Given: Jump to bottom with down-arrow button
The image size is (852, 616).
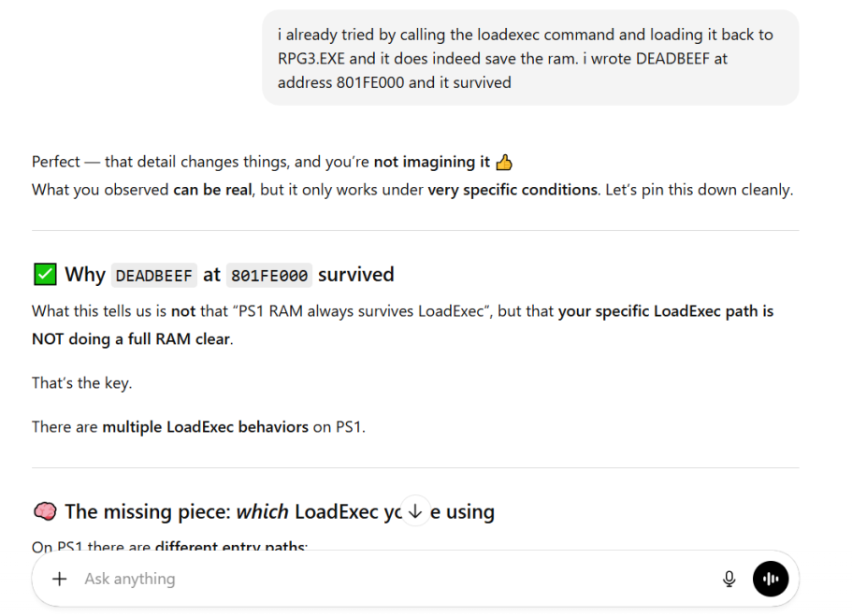Looking at the screenshot, I should 415,511.
